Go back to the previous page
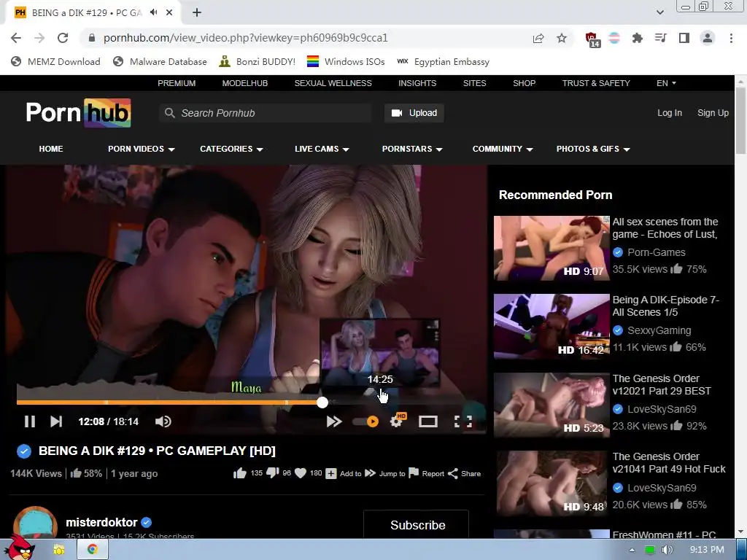 16,38
